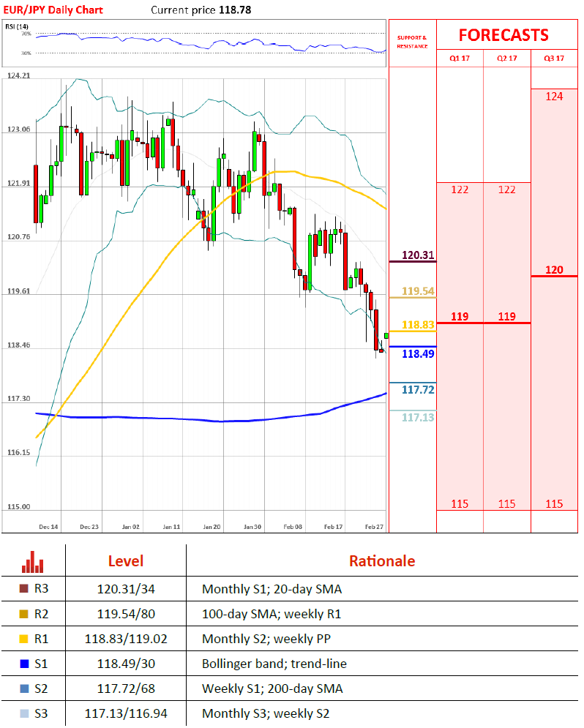Click the 123.06 price axis label
This screenshot has height=728, width=584.
coord(18,129)
